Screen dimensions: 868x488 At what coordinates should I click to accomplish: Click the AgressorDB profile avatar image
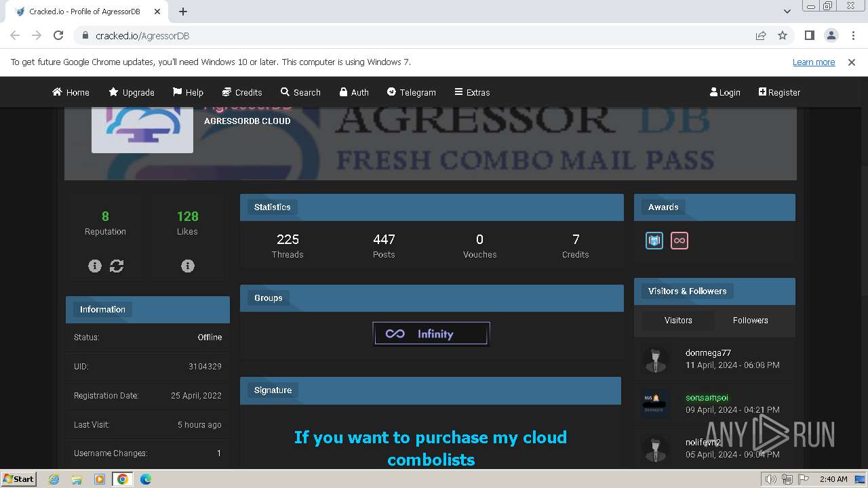coord(142,130)
